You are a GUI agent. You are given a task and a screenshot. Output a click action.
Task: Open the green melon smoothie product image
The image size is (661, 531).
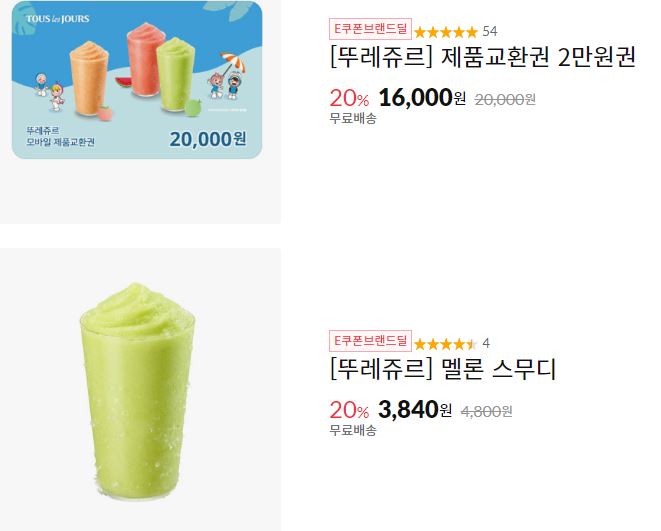pyautogui.click(x=137, y=391)
